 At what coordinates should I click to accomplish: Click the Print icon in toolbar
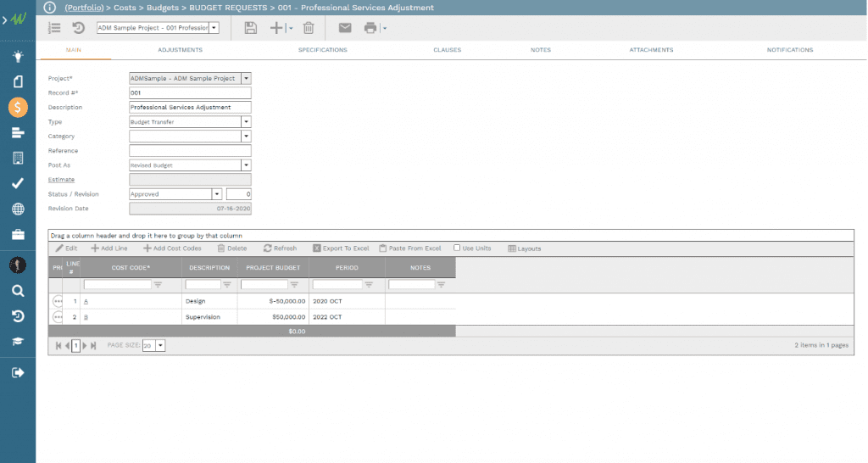pos(370,28)
